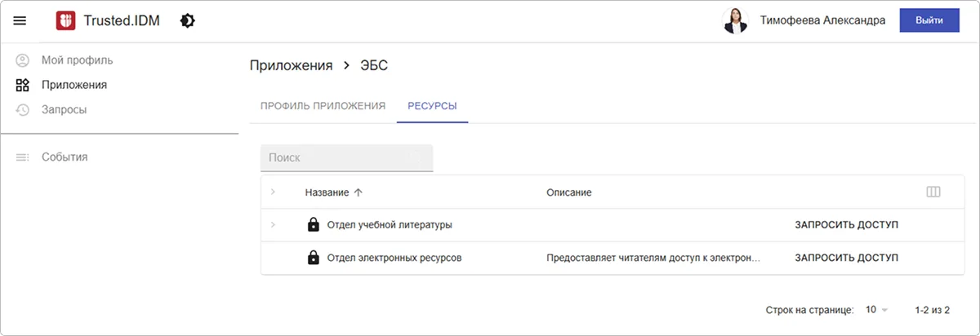Image resolution: width=980 pixels, height=336 pixels.
Task: Click the Trusted.IDM red logo
Action: click(x=65, y=21)
